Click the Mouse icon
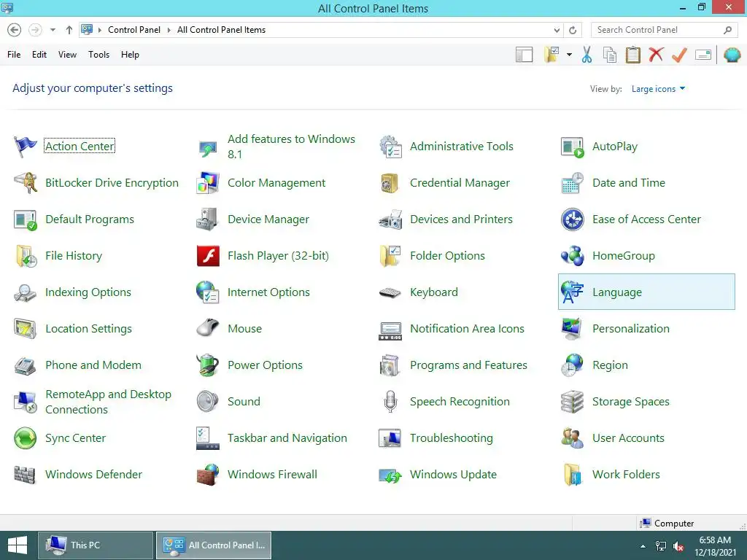This screenshot has height=560, width=747. pos(208,328)
